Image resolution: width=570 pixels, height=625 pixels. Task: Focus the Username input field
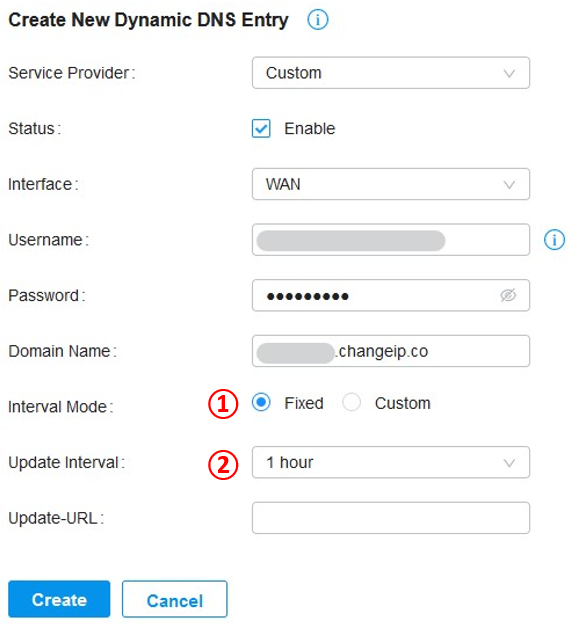[x=391, y=240]
